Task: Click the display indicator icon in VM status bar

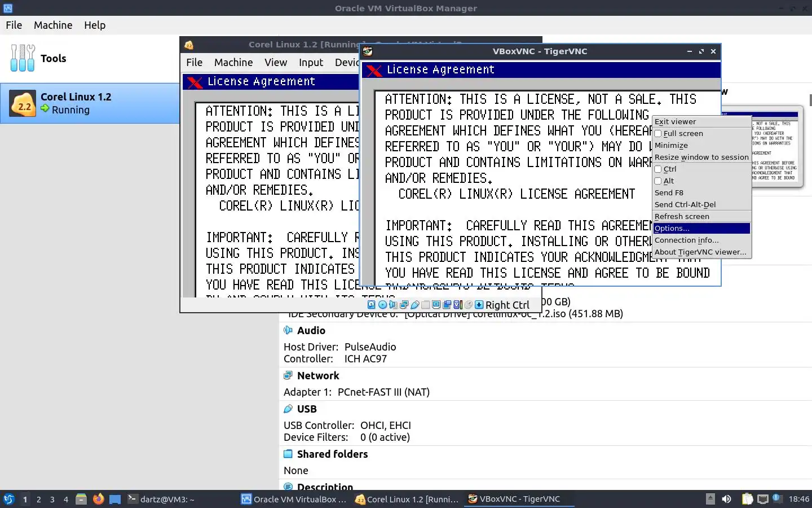Action: point(436,305)
